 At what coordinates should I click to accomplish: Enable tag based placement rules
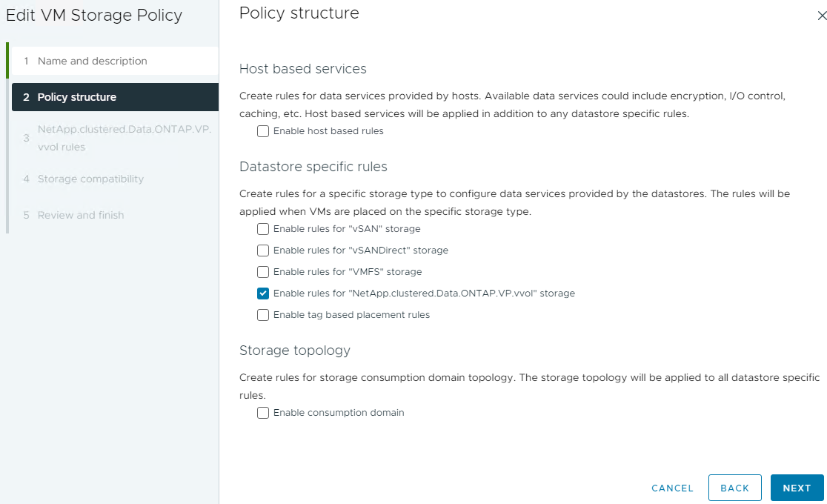pyautogui.click(x=263, y=315)
